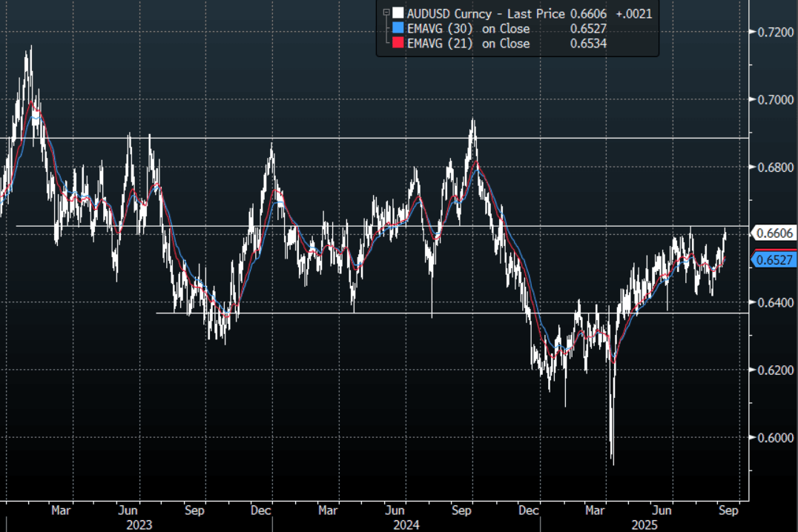The image size is (798, 532).
Task: Click the 2024 year label on time axis
Action: click(405, 525)
